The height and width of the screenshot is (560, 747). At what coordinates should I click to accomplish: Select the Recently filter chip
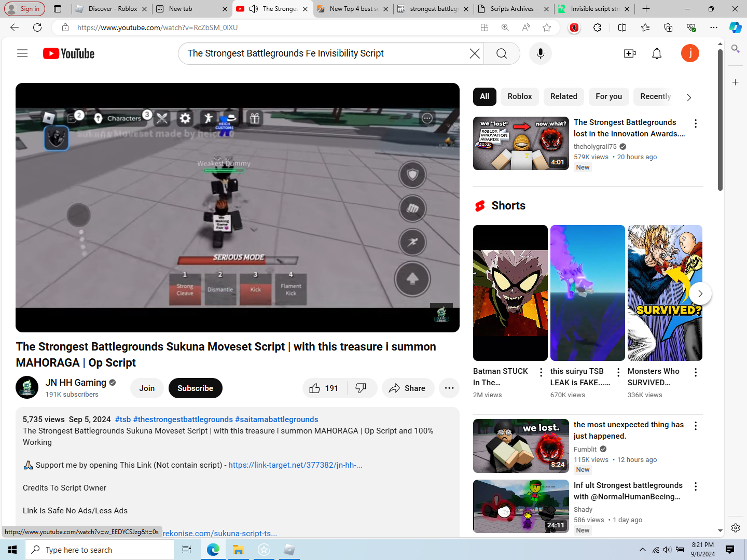click(x=655, y=96)
